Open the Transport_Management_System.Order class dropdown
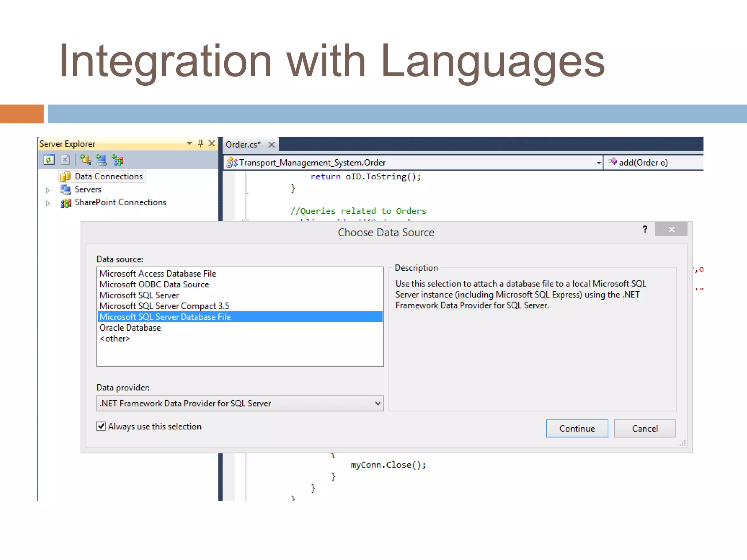 (x=598, y=163)
